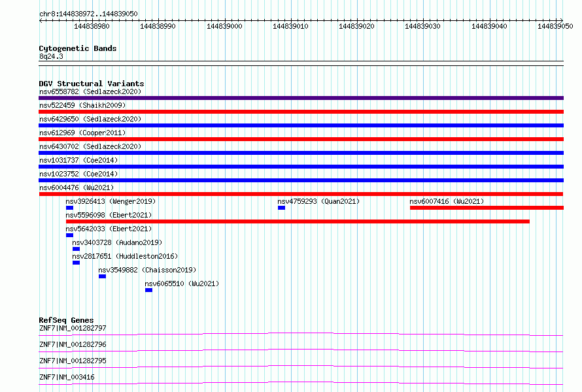This screenshot has height=392, width=582.
Task: Open the nsv522459 (Shaikh2009) label
Action: (x=82, y=105)
